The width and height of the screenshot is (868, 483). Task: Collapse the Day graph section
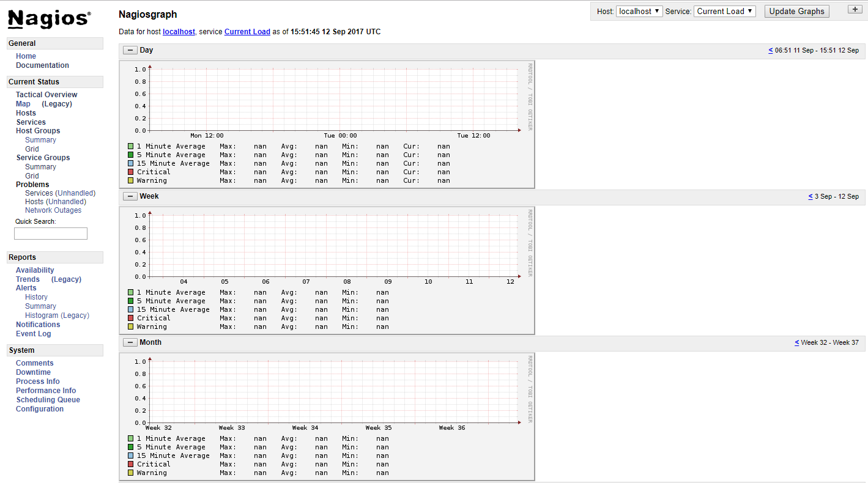(x=130, y=50)
